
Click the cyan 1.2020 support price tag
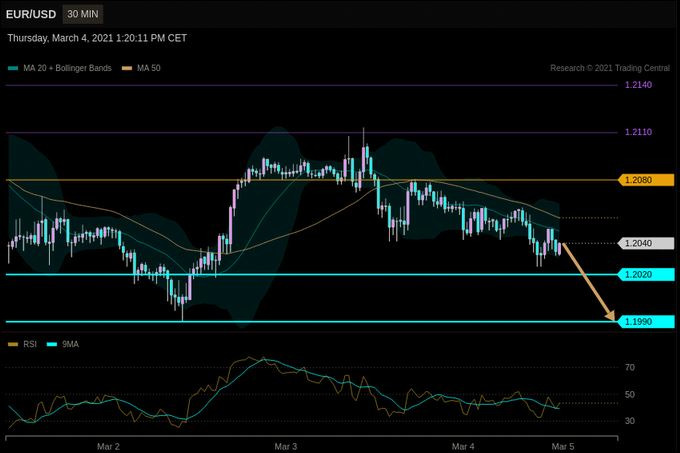click(x=646, y=274)
